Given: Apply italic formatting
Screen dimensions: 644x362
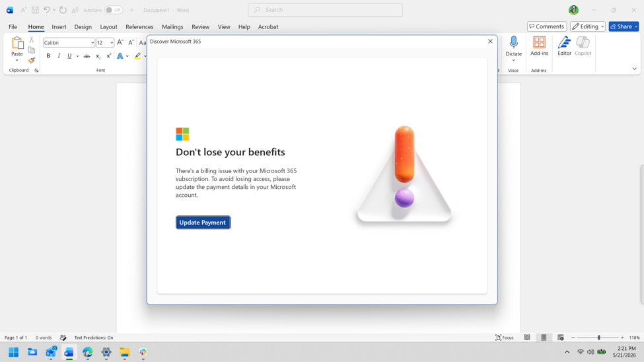Looking at the screenshot, I should click(59, 56).
